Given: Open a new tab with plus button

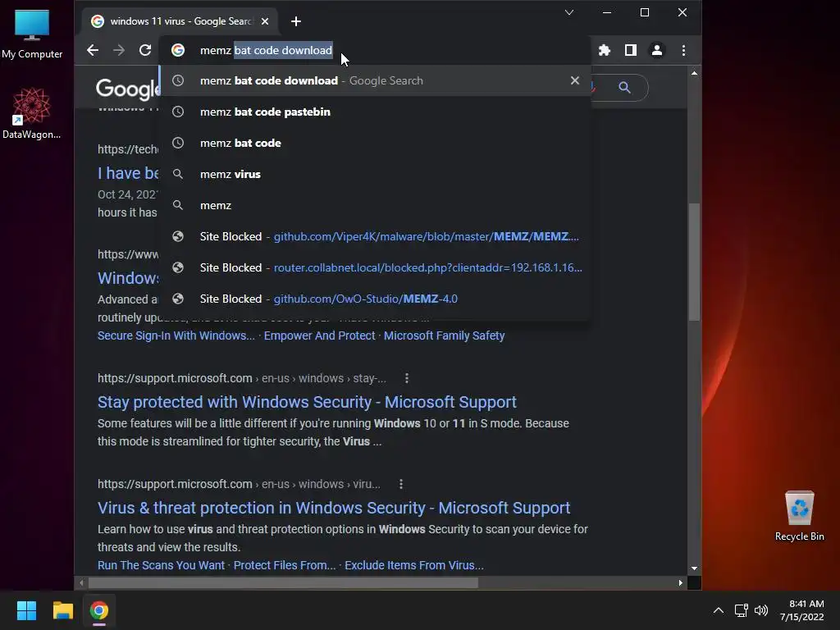Looking at the screenshot, I should point(295,21).
